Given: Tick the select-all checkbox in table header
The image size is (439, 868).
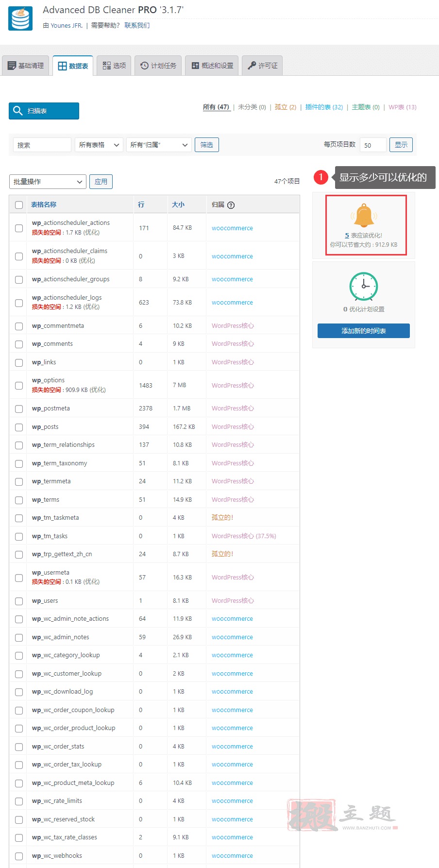Looking at the screenshot, I should click(19, 205).
